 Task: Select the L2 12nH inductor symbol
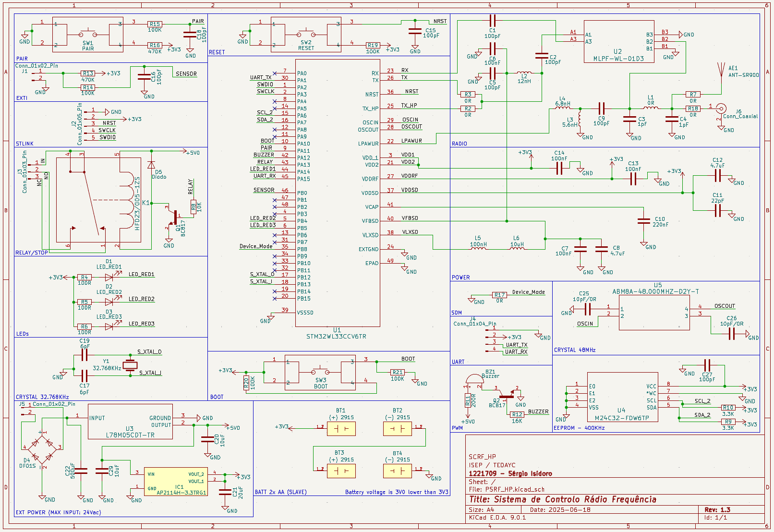(x=524, y=73)
